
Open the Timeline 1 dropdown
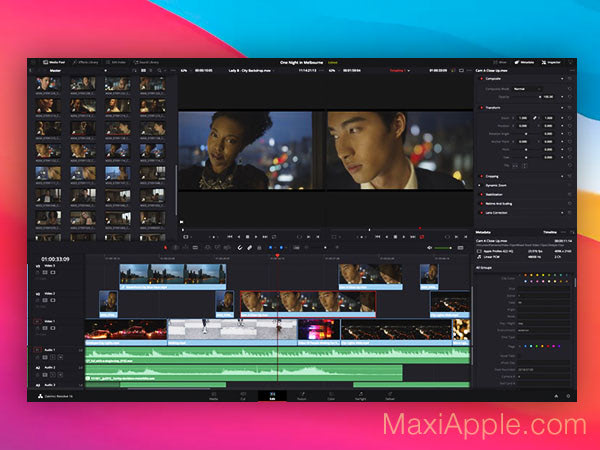click(x=399, y=70)
